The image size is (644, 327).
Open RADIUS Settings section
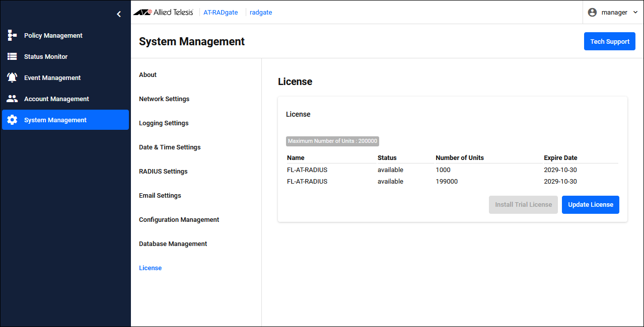click(163, 172)
